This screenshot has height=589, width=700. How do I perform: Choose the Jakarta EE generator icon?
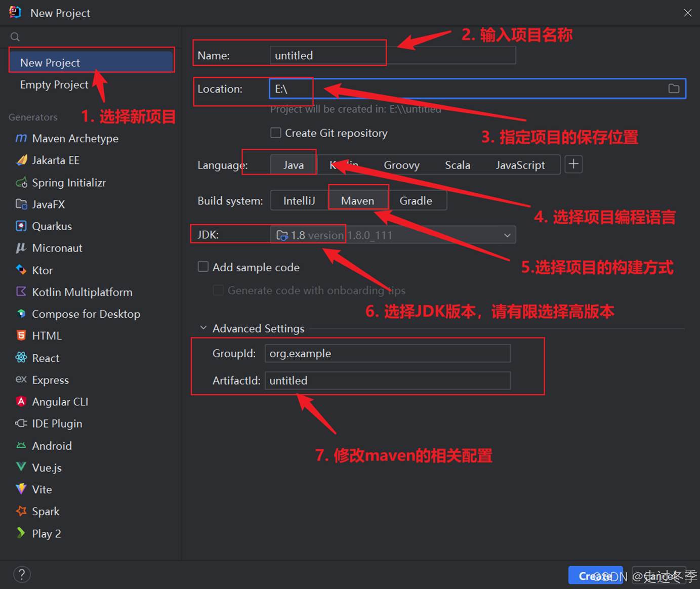[21, 160]
